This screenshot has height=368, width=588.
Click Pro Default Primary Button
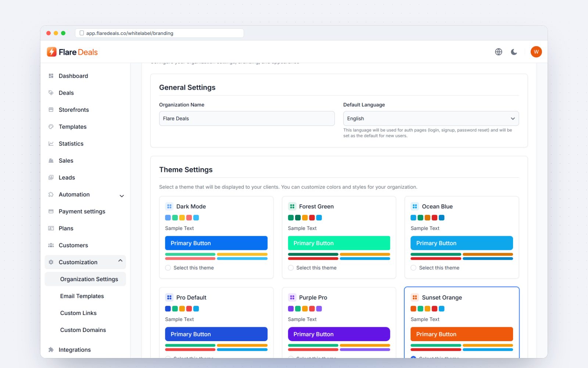216,334
